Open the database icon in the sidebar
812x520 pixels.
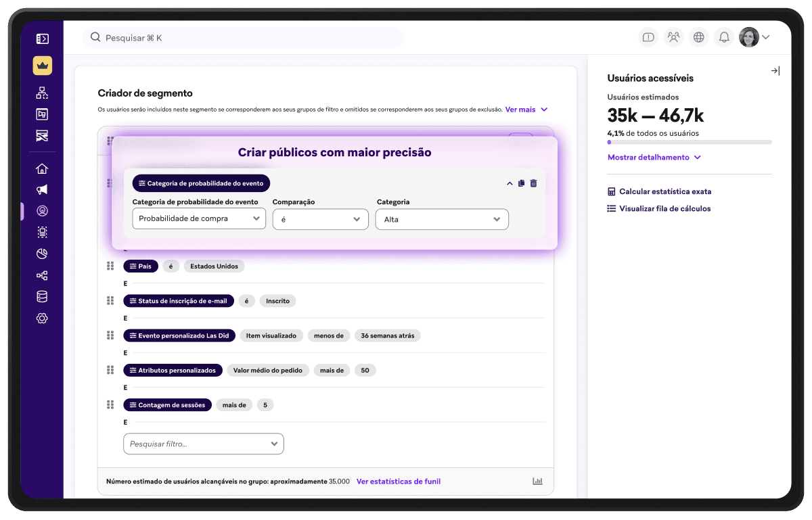[x=42, y=296]
